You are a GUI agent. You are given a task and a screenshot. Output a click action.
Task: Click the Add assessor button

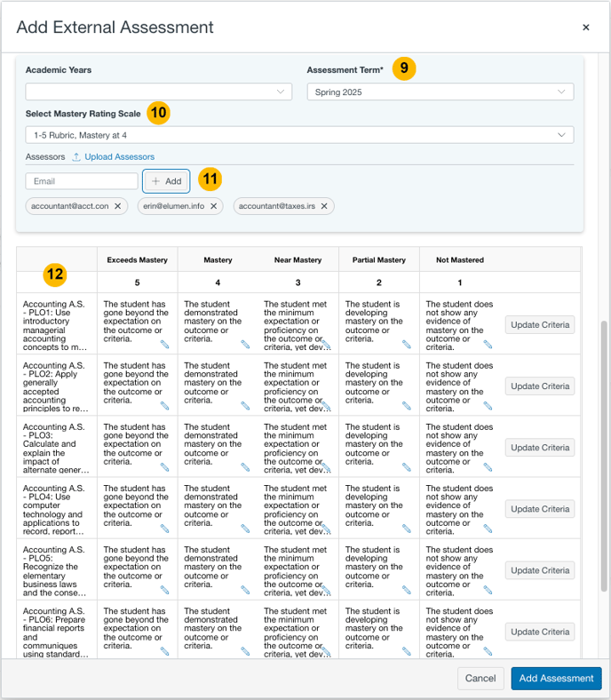(166, 181)
